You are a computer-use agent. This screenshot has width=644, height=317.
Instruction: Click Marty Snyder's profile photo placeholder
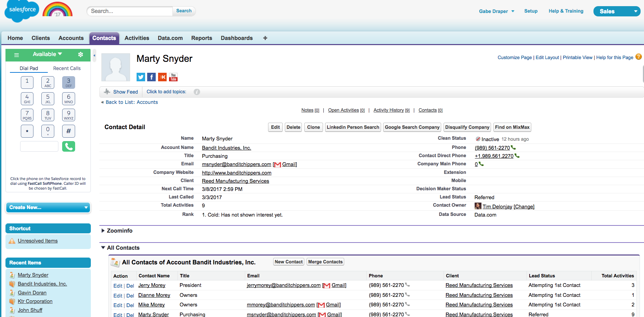pyautogui.click(x=116, y=67)
